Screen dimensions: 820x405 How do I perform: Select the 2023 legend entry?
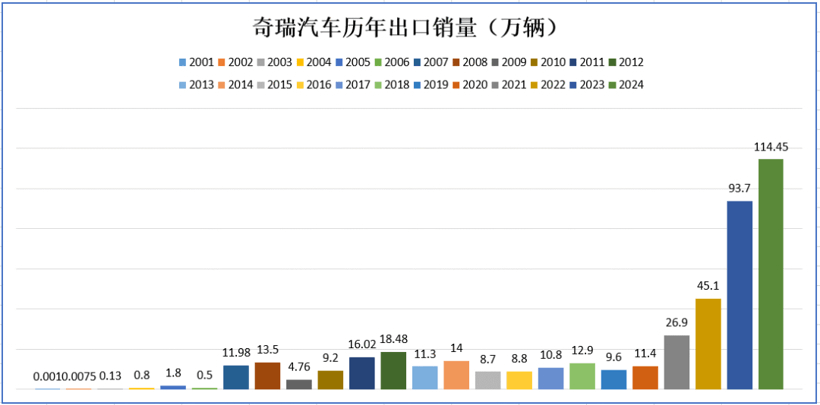587,85
